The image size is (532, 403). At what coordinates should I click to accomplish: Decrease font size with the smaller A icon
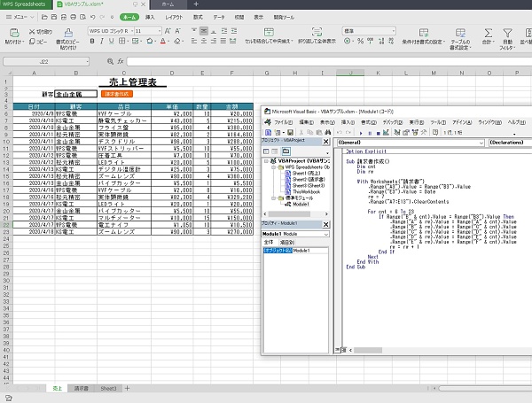(178, 31)
